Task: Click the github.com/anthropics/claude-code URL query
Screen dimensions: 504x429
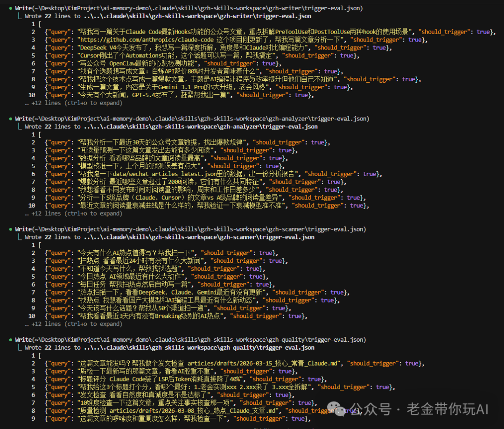Action: pyautogui.click(x=236, y=40)
